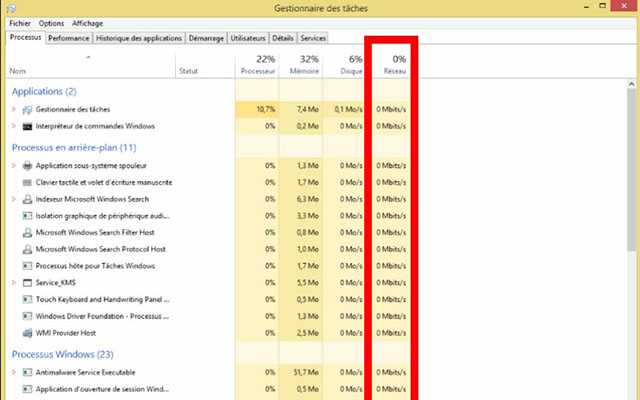Select the Processus tab
The width and height of the screenshot is (640, 400).
point(25,37)
